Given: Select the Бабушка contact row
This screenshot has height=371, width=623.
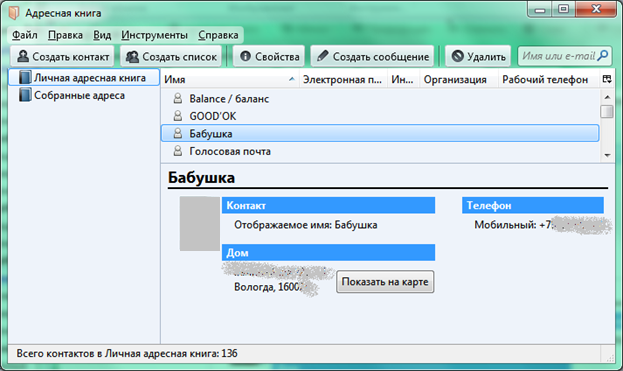Looking at the screenshot, I should pyautogui.click(x=380, y=133).
